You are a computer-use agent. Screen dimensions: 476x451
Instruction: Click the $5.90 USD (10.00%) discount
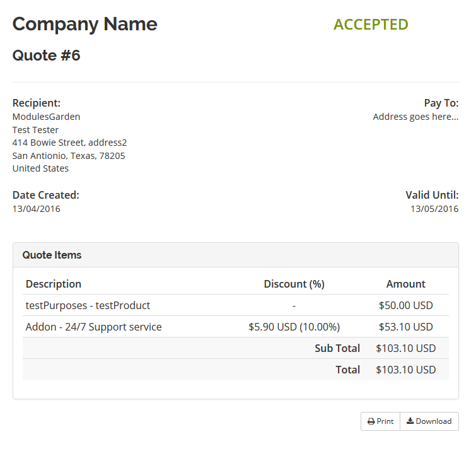tap(294, 327)
